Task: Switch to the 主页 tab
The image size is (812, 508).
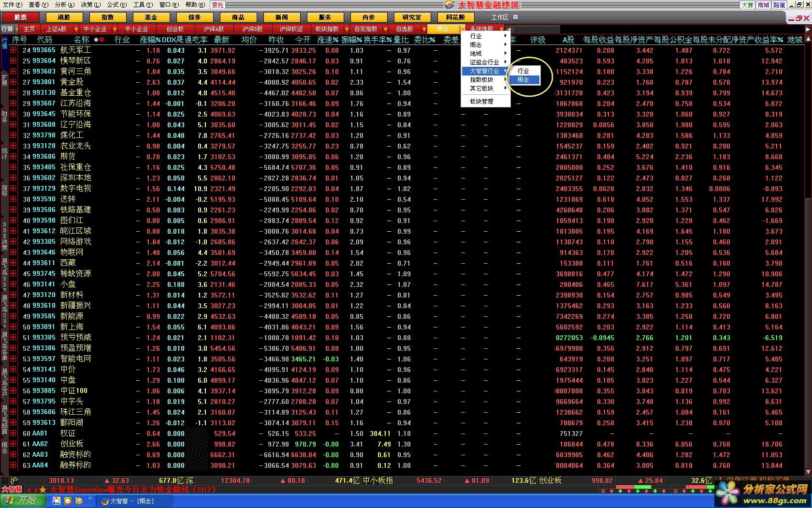Action: 29,29
